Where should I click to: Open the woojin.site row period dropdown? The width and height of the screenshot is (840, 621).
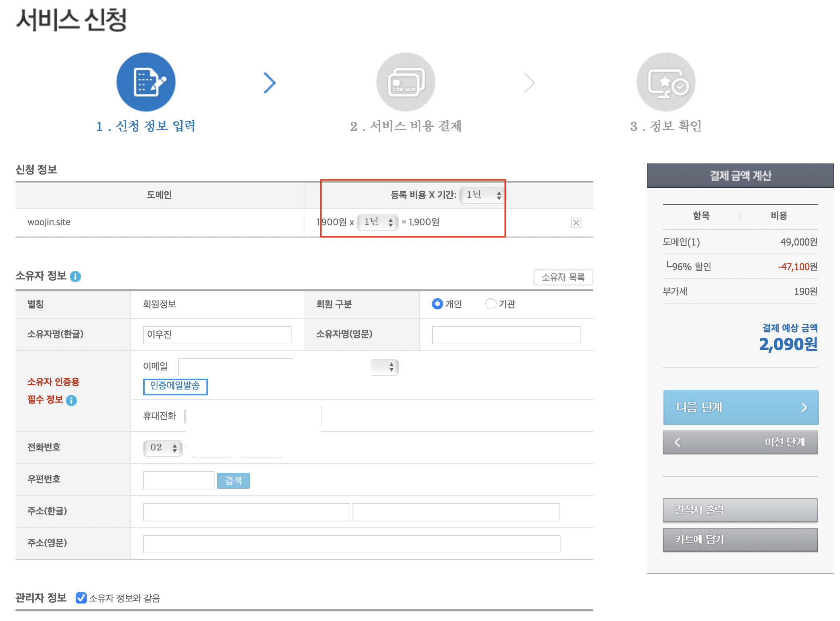377,222
